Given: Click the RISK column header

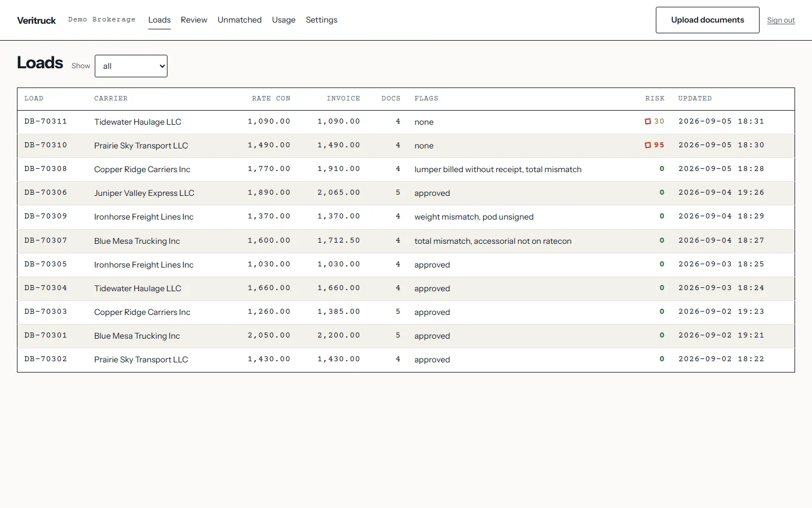Looking at the screenshot, I should pos(655,98).
